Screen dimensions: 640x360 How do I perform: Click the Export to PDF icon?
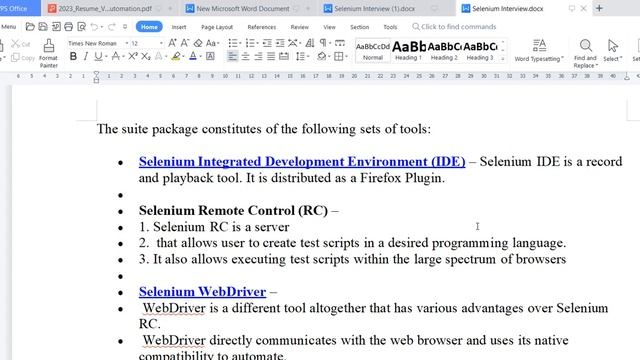tap(56, 27)
